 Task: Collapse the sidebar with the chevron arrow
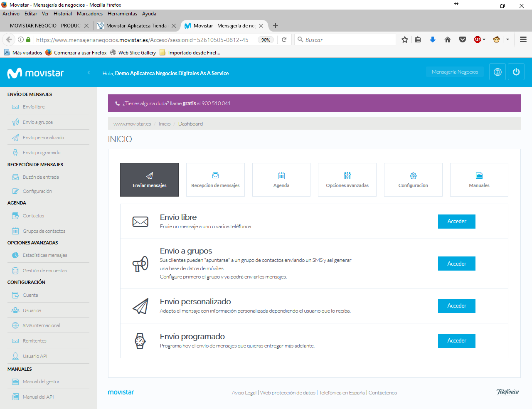pos(89,73)
